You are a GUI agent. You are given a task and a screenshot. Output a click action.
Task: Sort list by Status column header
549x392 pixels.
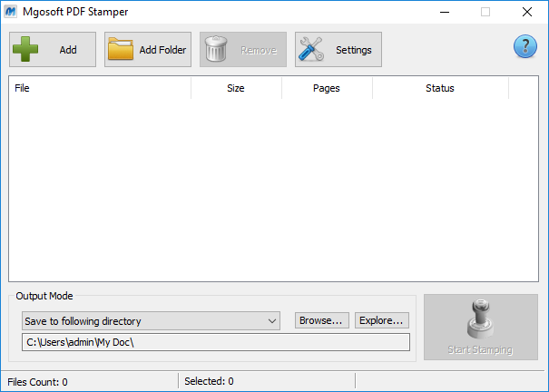[440, 88]
